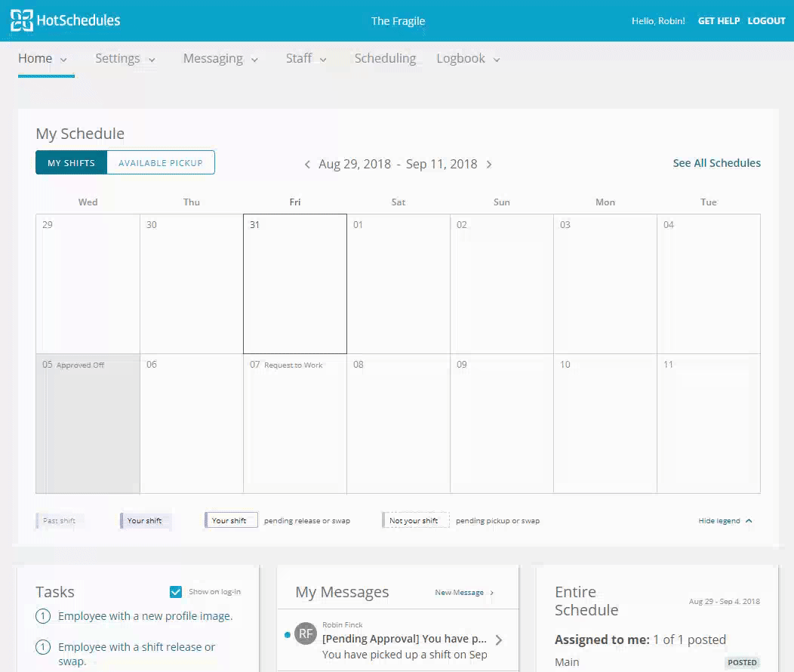This screenshot has height=672, width=794.
Task: Select the Friday 31 calendar cell
Action: coord(295,284)
